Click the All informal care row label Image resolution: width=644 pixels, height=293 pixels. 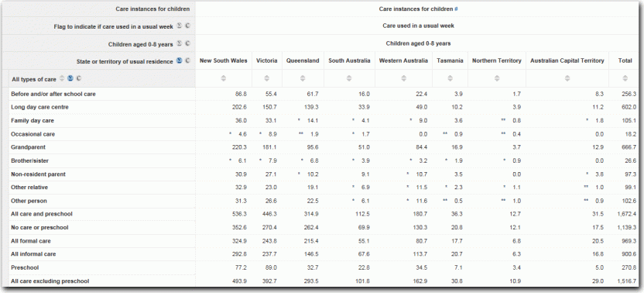point(33,254)
